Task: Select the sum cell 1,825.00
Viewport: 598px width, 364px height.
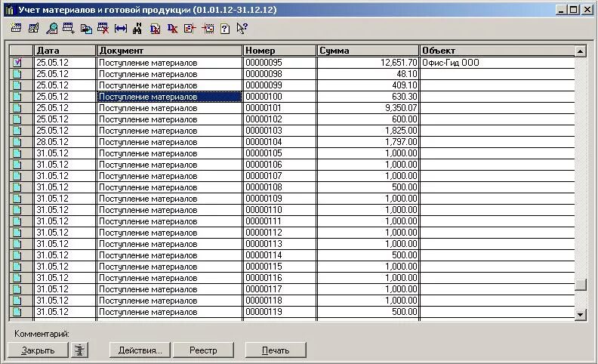Action: 368,131
